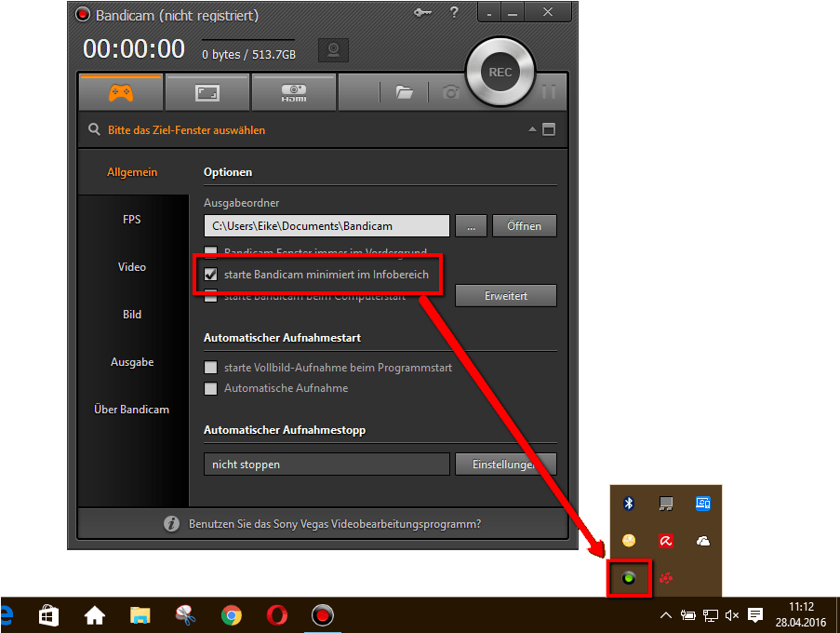Select the game recording mode gamepad tab
This screenshot has height=633, width=840.
click(121, 93)
